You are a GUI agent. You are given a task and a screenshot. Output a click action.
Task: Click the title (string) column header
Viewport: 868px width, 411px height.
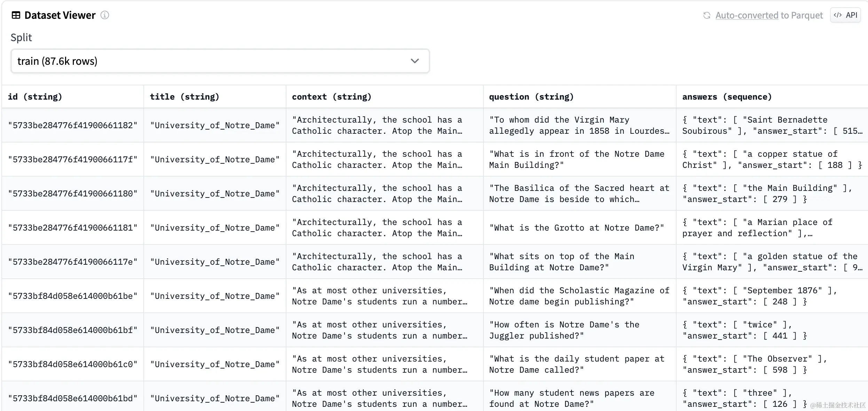184,97
